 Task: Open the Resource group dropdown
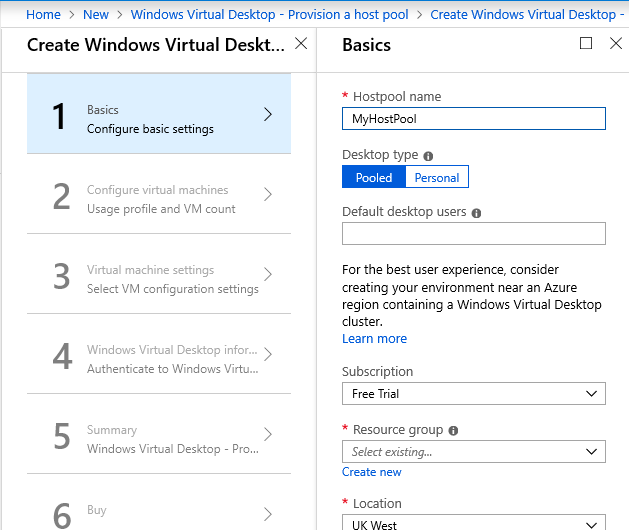[474, 452]
